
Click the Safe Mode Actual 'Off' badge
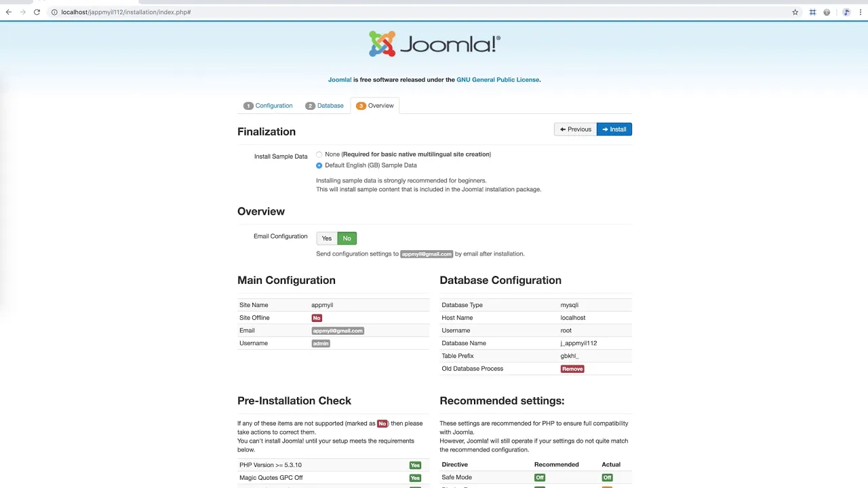click(x=607, y=478)
